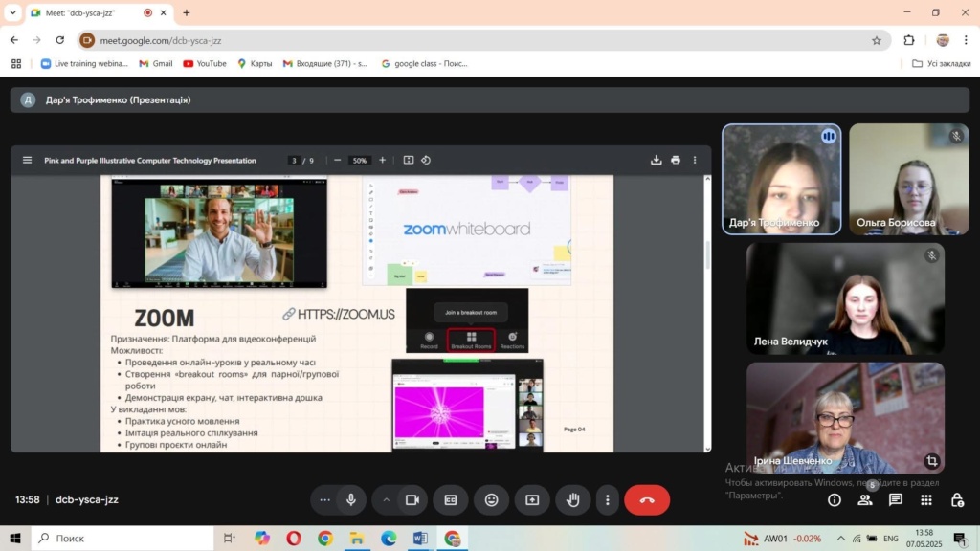Click the page number field showing 3

tap(294, 161)
